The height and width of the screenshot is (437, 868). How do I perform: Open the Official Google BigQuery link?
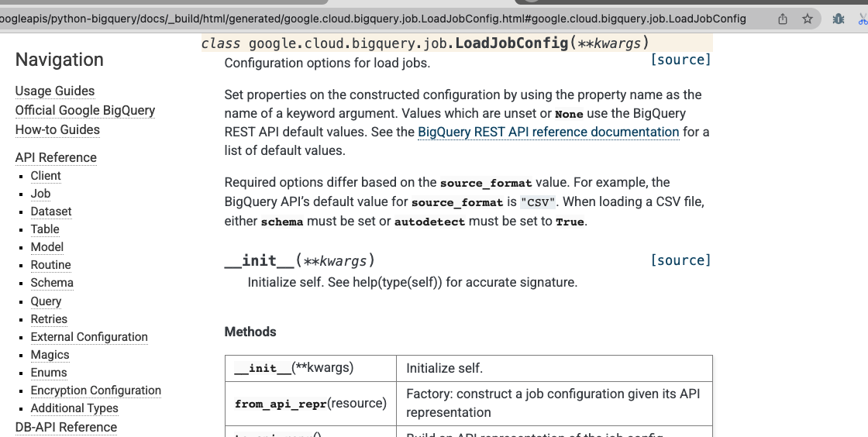pyautogui.click(x=85, y=110)
